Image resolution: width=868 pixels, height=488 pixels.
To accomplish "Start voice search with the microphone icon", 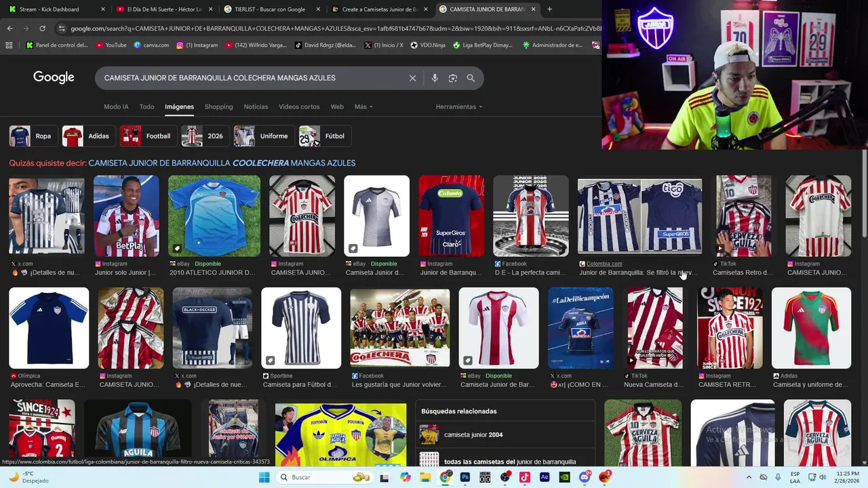I will pos(435,78).
